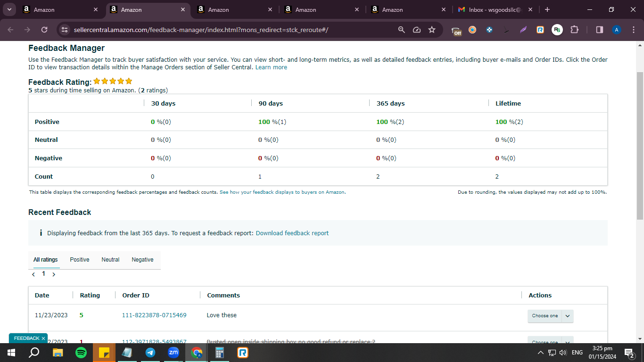
Task: Select the Neutral ratings tab
Action: (x=110, y=260)
